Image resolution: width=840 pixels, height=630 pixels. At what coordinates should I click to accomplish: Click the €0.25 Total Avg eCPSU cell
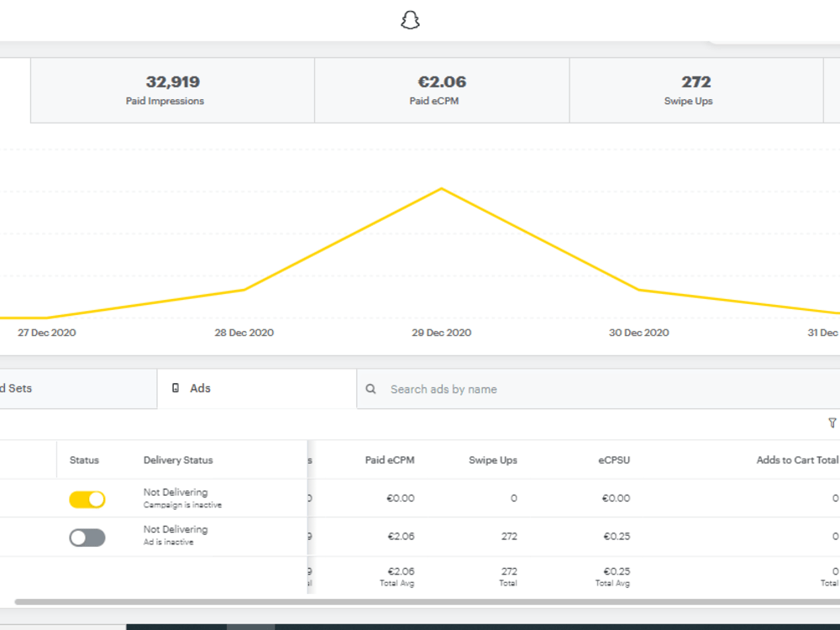pos(613,576)
